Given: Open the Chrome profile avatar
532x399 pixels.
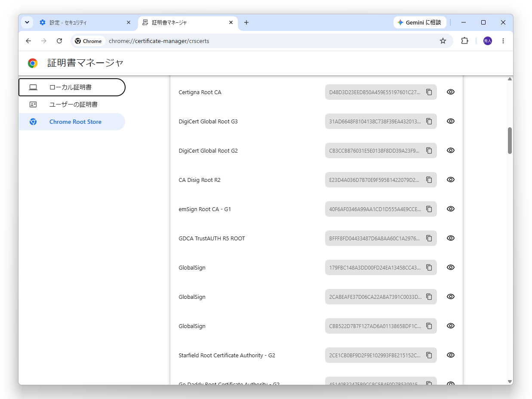Looking at the screenshot, I should [x=487, y=41].
